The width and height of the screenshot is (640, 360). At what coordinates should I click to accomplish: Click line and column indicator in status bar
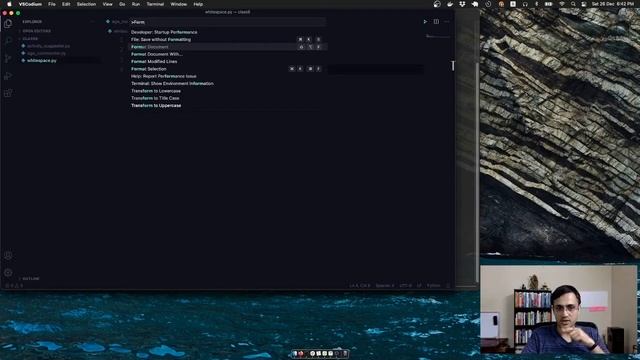360,286
